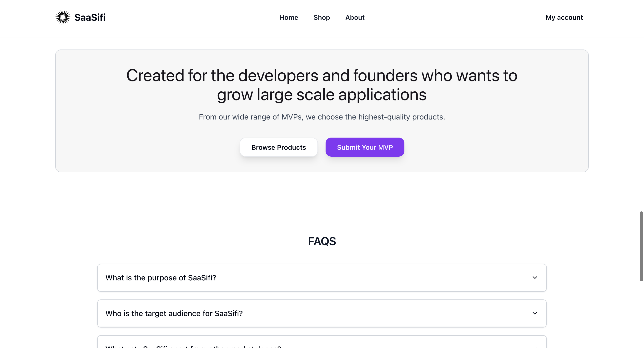Screen dimensions: 644x348
Task: Click scrollbar track below the thumb
Action: [x=641, y=315]
